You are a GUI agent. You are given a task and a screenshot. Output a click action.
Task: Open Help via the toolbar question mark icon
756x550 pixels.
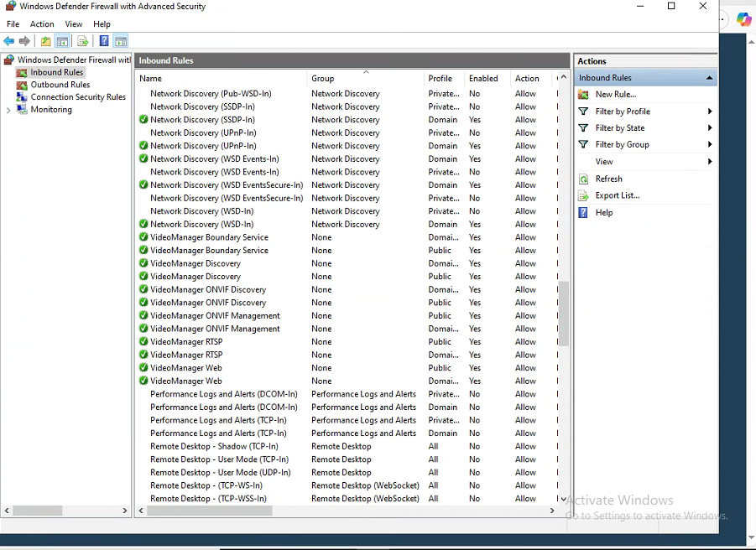(x=104, y=41)
